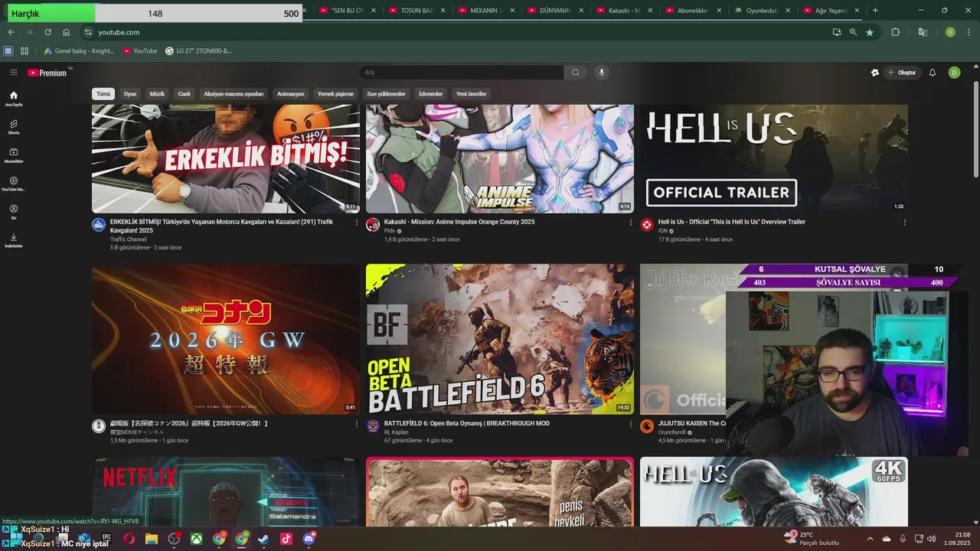Open the Traffic Channel avatar
Viewport: 980px width, 551px height.
click(99, 224)
